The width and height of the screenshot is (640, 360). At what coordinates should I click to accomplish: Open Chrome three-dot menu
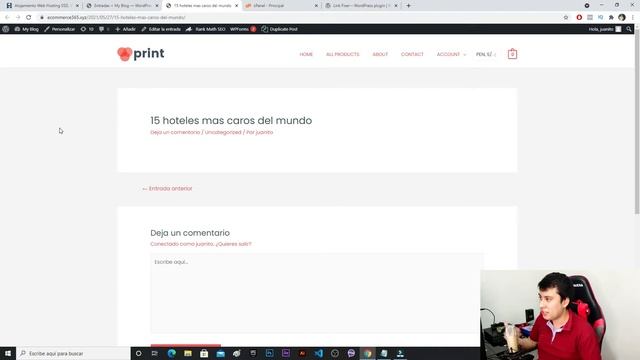tap(633, 18)
